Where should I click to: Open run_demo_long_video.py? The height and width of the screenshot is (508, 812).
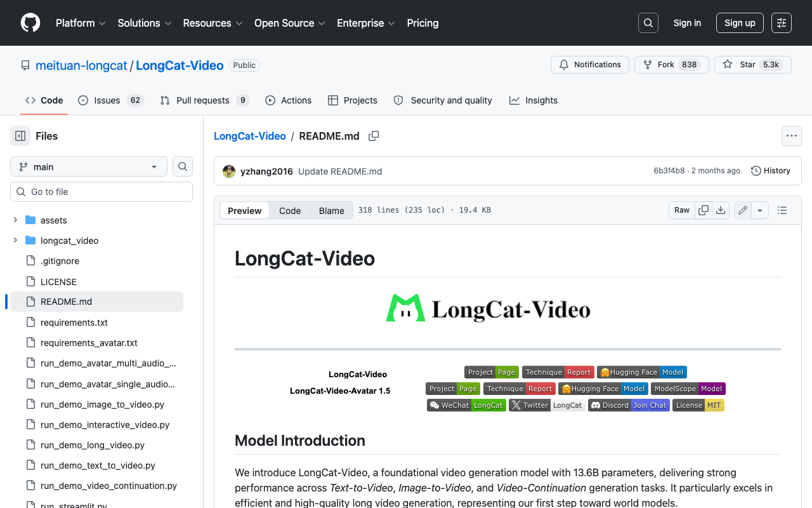(93, 445)
